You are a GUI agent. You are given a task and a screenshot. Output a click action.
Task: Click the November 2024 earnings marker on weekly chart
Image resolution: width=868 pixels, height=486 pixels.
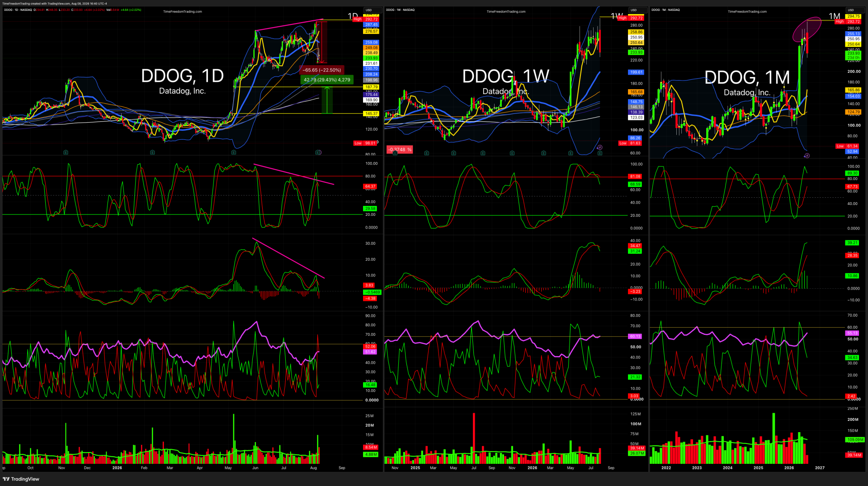tap(396, 153)
